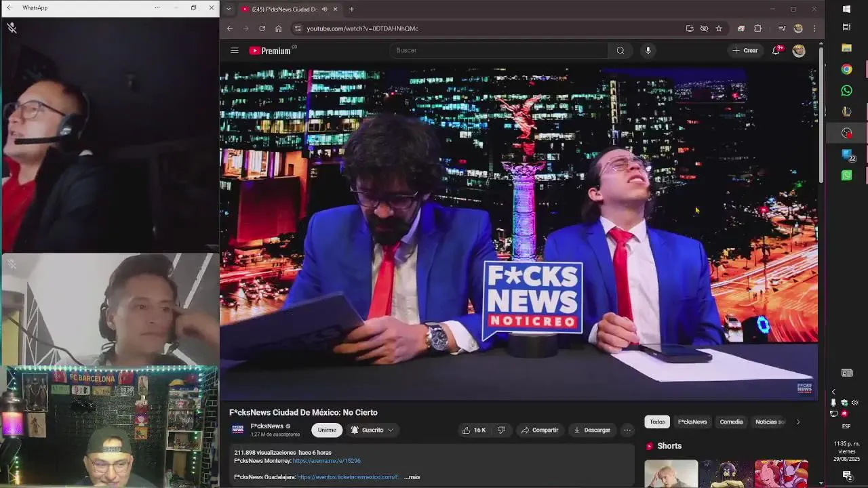This screenshot has width=868, height=488.
Task: Close the F*cksNews Chrome tab
Action: tap(335, 9)
